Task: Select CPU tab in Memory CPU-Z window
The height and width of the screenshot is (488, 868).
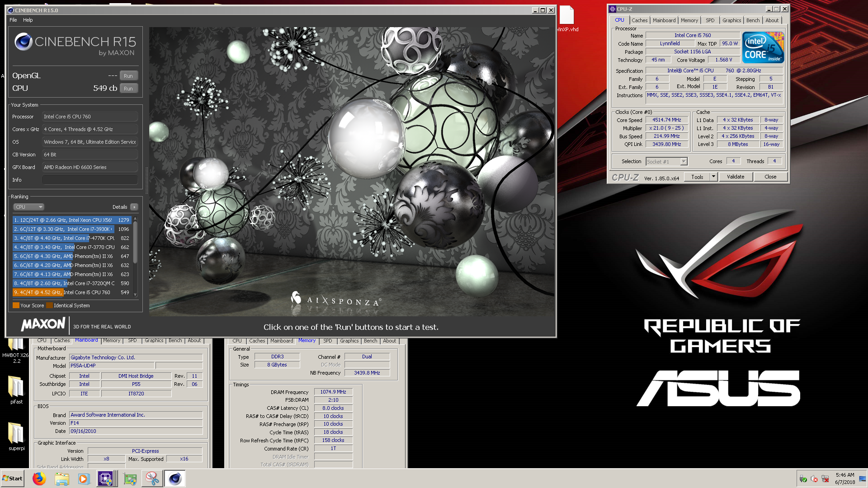Action: (x=237, y=341)
